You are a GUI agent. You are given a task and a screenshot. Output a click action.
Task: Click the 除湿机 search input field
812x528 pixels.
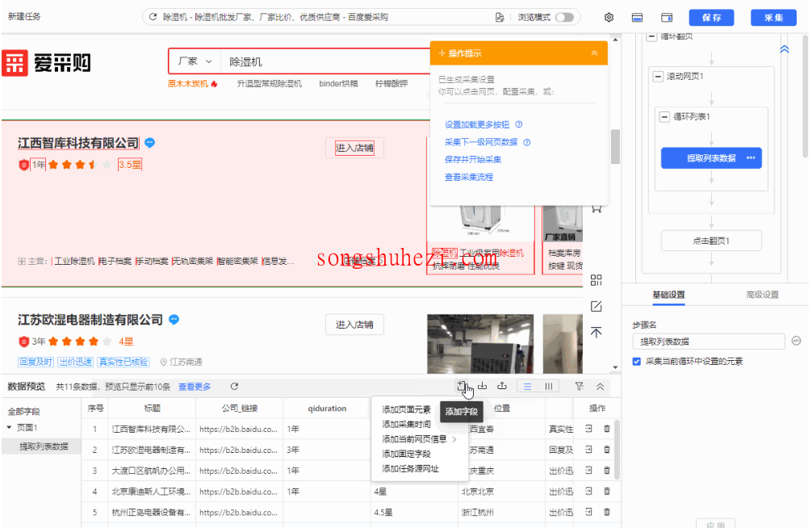coord(324,61)
